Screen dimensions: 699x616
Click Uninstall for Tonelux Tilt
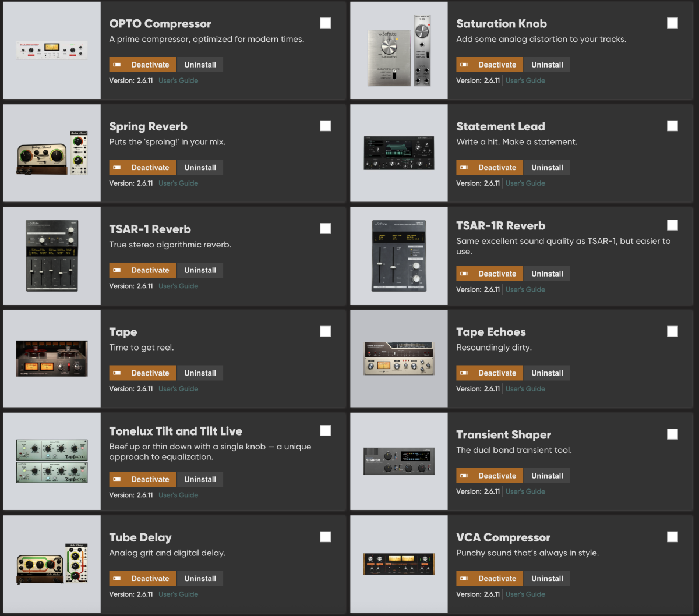coord(200,479)
